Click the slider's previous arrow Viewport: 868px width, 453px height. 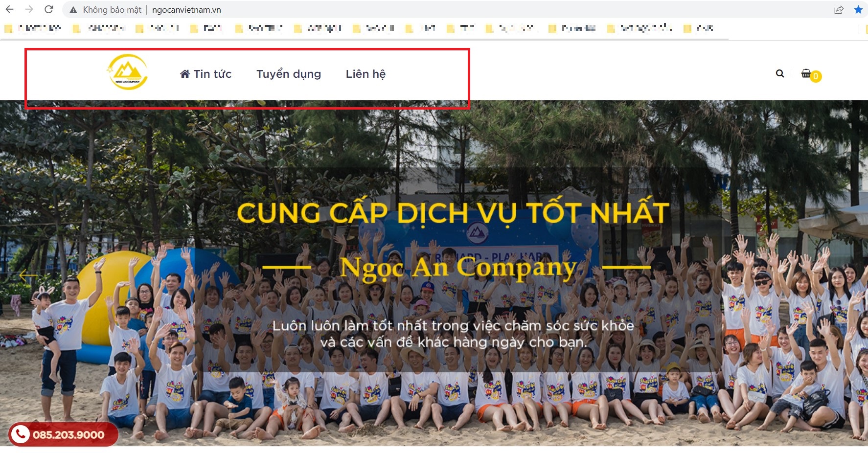coord(28,276)
